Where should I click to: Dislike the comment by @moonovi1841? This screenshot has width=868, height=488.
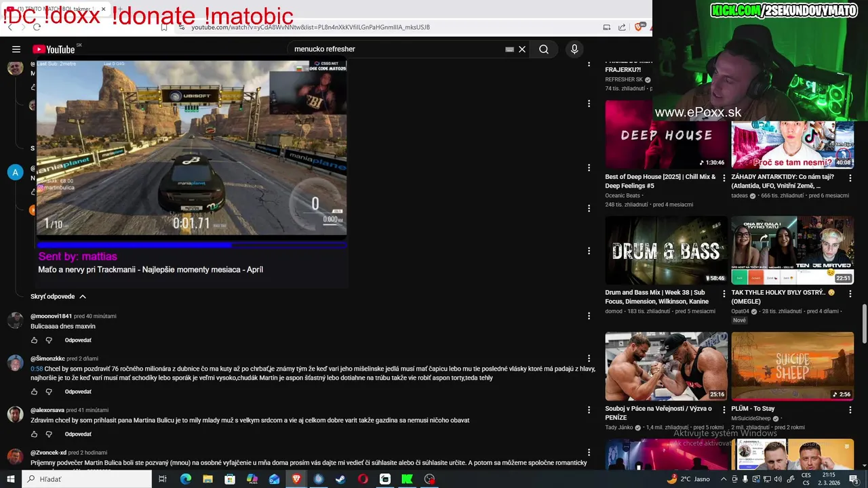point(49,340)
